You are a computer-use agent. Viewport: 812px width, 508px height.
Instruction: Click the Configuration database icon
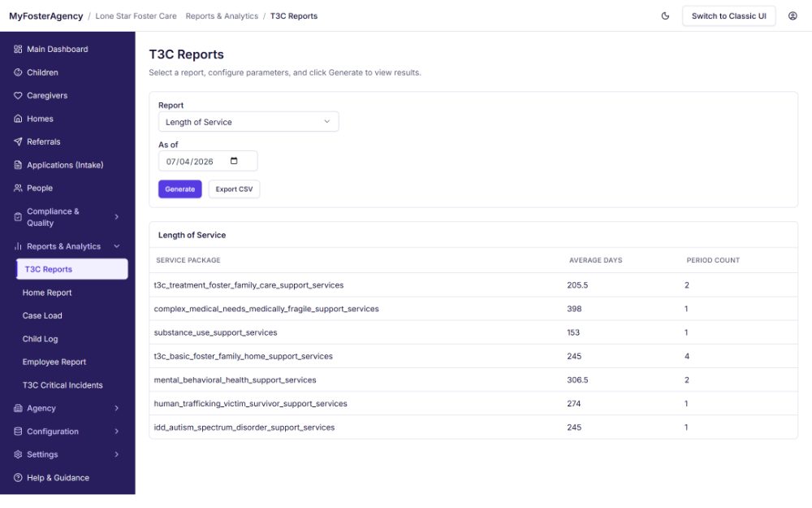[x=18, y=432]
